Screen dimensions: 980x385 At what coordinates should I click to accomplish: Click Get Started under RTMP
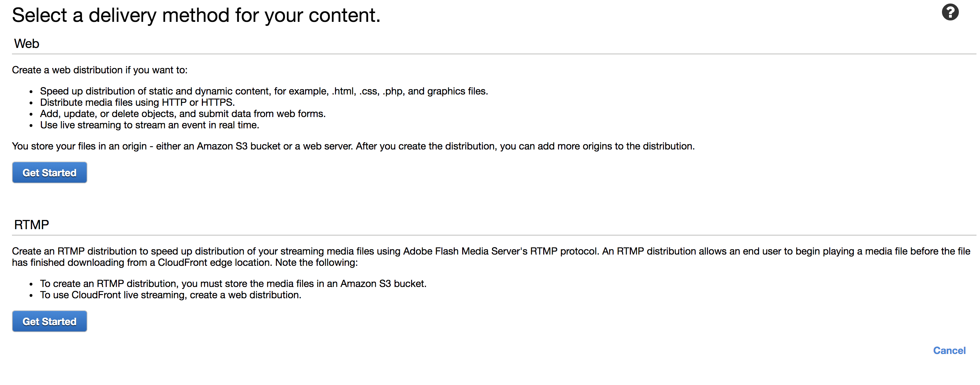[49, 322]
